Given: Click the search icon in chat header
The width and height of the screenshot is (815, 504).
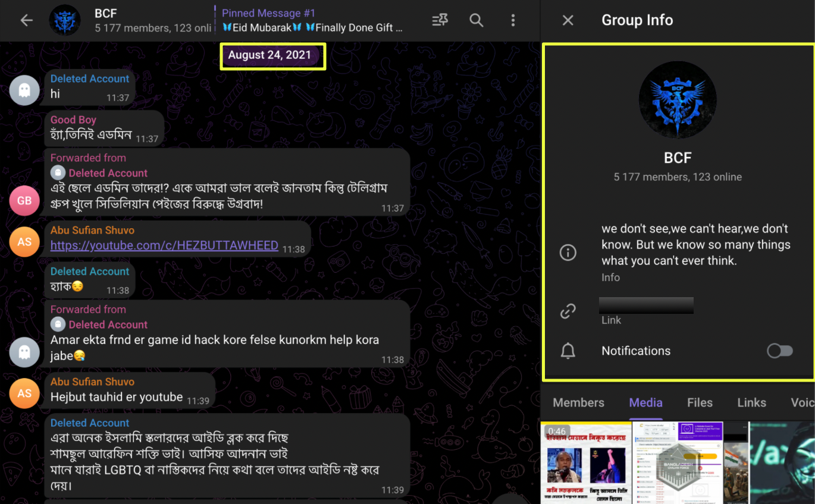Looking at the screenshot, I should pyautogui.click(x=476, y=20).
